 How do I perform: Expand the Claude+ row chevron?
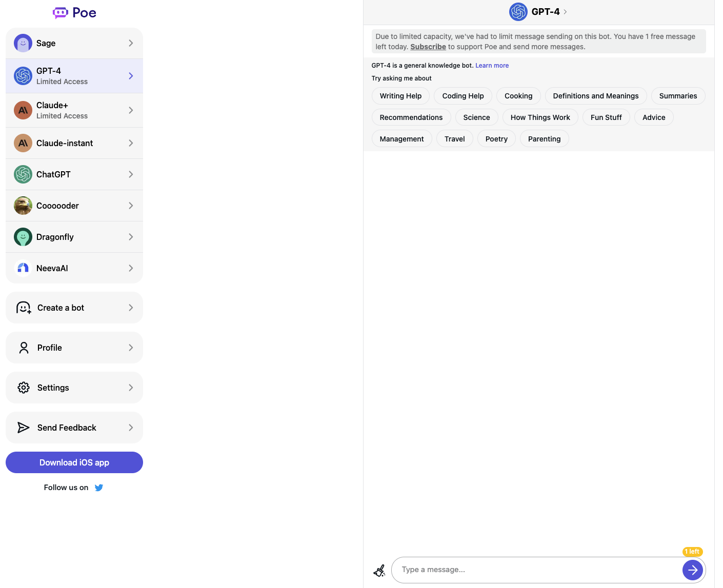coord(131,110)
